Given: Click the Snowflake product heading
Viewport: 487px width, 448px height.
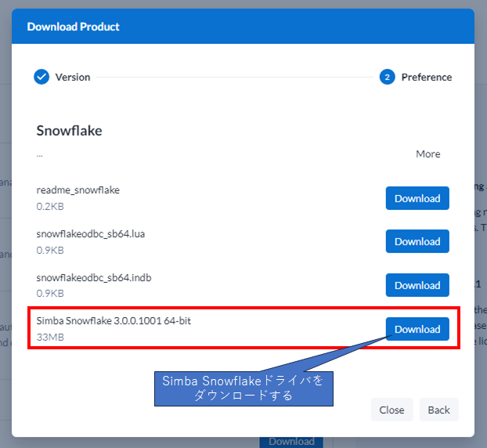Looking at the screenshot, I should [x=70, y=130].
